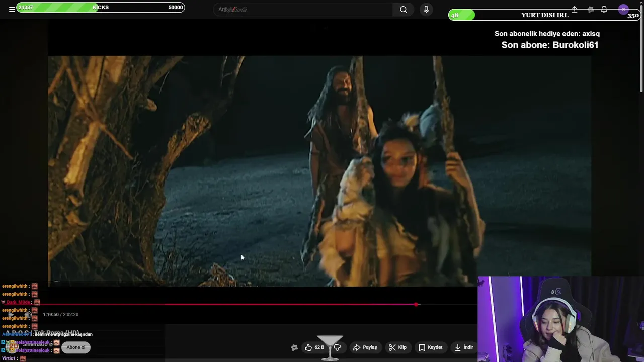The width and height of the screenshot is (644, 362).
Task: Toggle the player volume speaker icon
Action: click(28, 315)
